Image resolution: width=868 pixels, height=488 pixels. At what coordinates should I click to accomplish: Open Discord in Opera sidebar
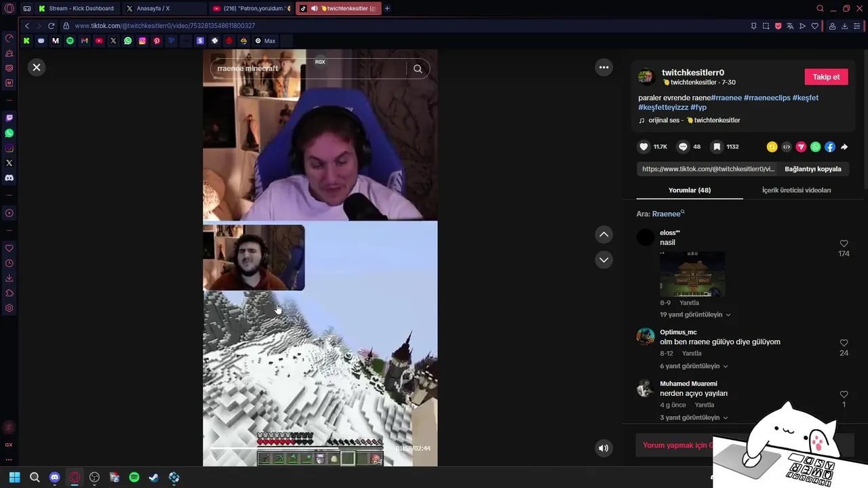click(9, 178)
